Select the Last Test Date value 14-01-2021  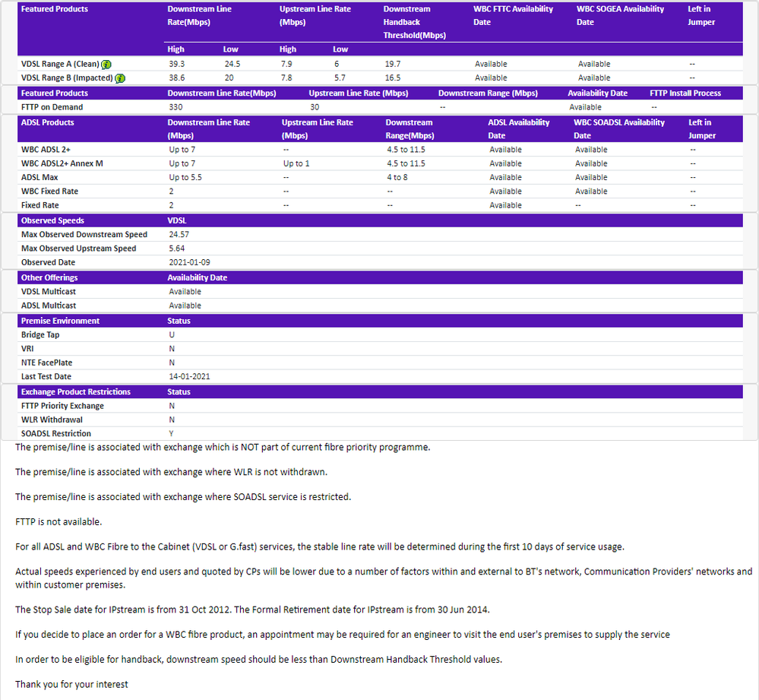[189, 376]
